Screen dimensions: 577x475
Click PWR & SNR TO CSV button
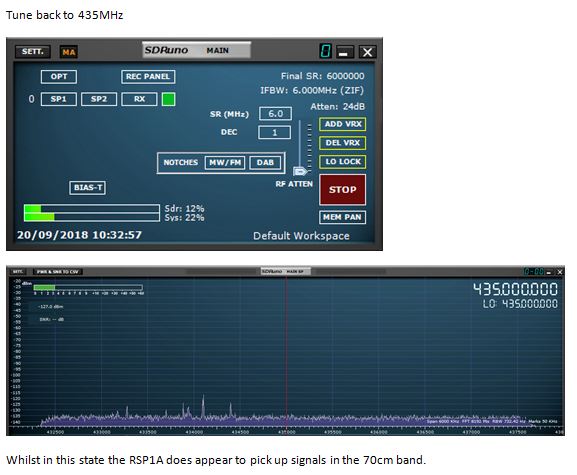pyautogui.click(x=58, y=272)
